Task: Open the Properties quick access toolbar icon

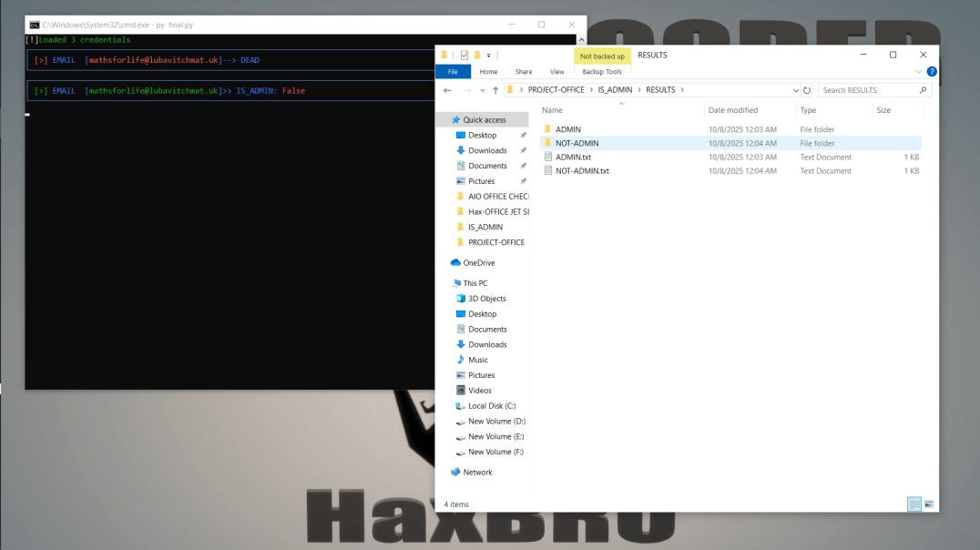Action: [x=464, y=55]
